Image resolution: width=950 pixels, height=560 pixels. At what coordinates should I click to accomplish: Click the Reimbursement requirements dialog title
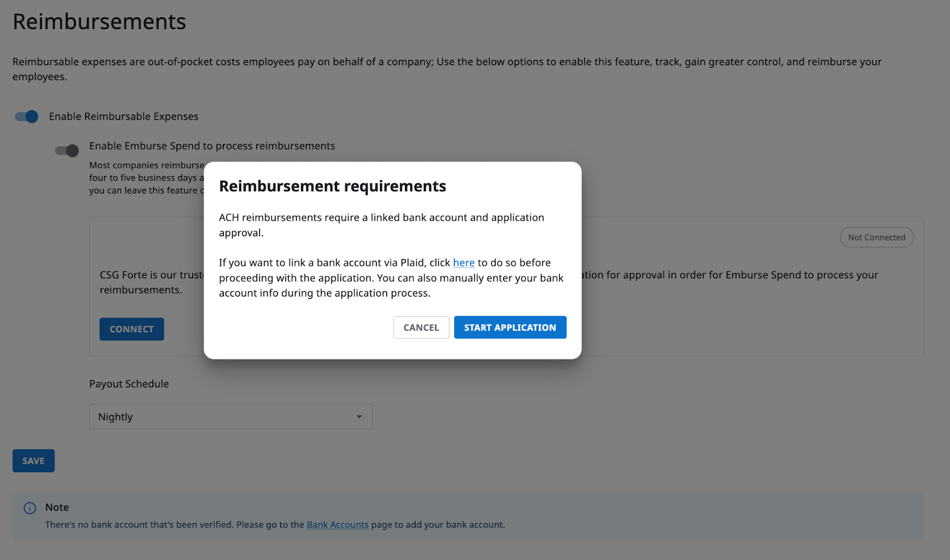tap(332, 186)
